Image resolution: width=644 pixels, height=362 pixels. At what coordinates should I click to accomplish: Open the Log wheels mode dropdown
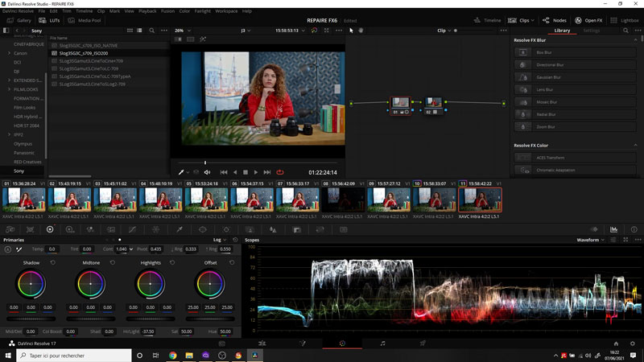(220, 240)
